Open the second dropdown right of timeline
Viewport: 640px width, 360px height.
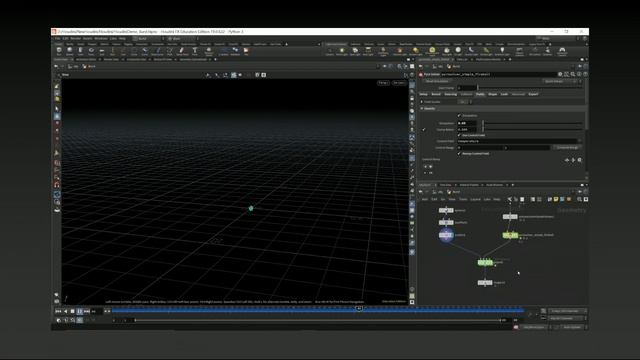(x=568, y=318)
